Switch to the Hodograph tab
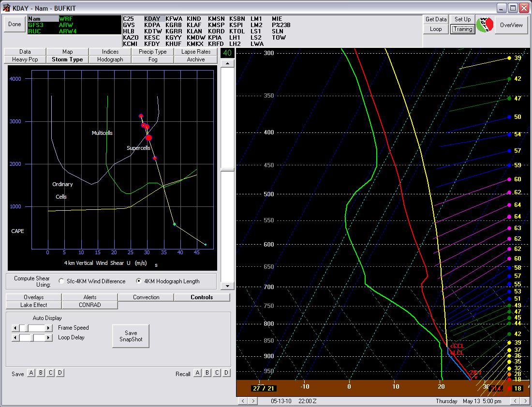This screenshot has width=532, height=407. click(x=110, y=59)
